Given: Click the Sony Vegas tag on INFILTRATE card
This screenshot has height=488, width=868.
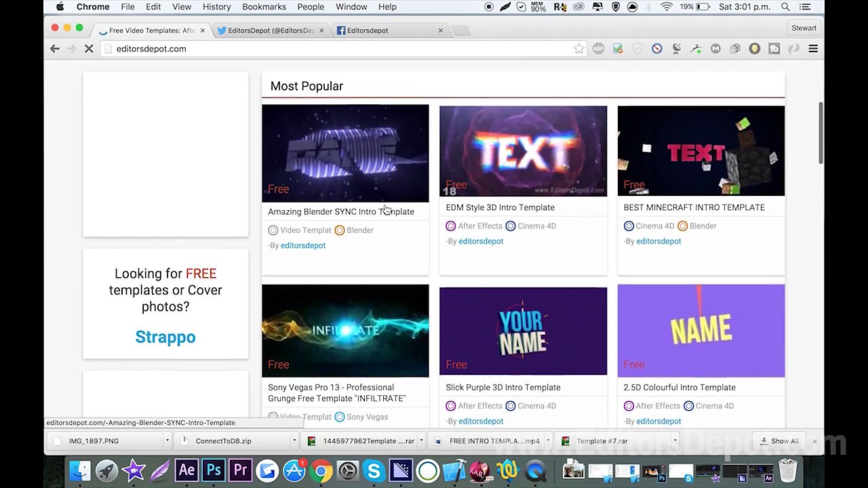Looking at the screenshot, I should (361, 417).
